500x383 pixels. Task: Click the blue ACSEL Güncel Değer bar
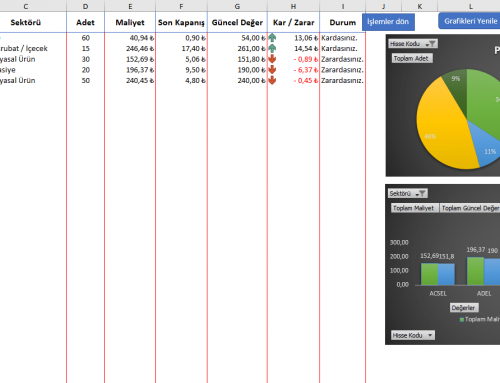tap(446, 274)
